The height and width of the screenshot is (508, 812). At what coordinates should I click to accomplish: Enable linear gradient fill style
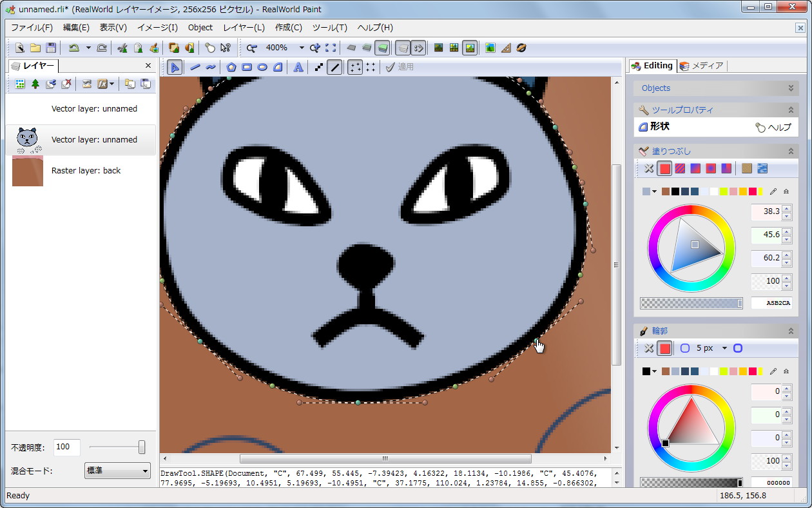(695, 169)
